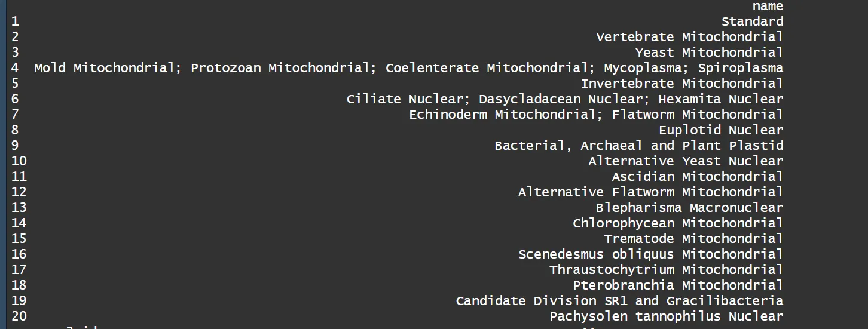Select the 'Standard' entry in row 1
Image resolution: width=868 pixels, height=329 pixels.
tap(752, 21)
